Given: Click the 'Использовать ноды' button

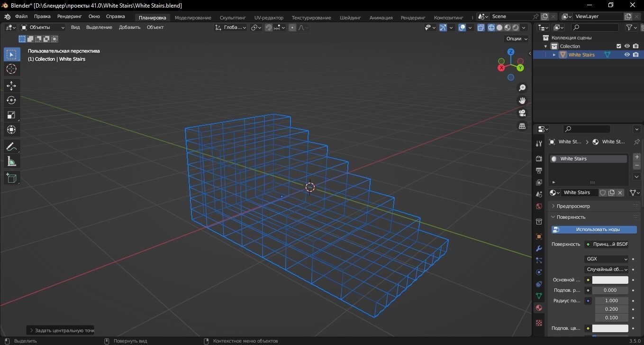Looking at the screenshot, I should pos(594,230).
